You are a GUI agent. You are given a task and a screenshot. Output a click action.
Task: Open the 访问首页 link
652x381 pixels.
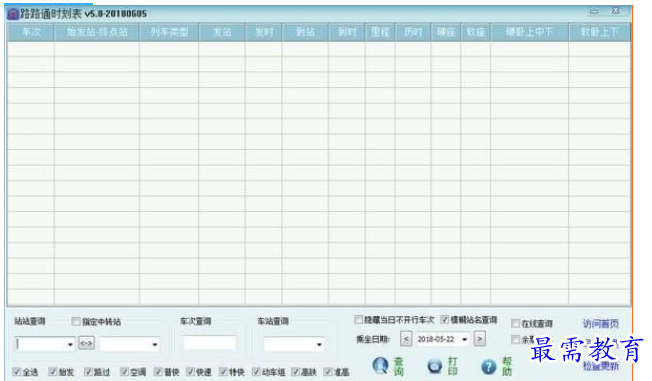point(600,323)
